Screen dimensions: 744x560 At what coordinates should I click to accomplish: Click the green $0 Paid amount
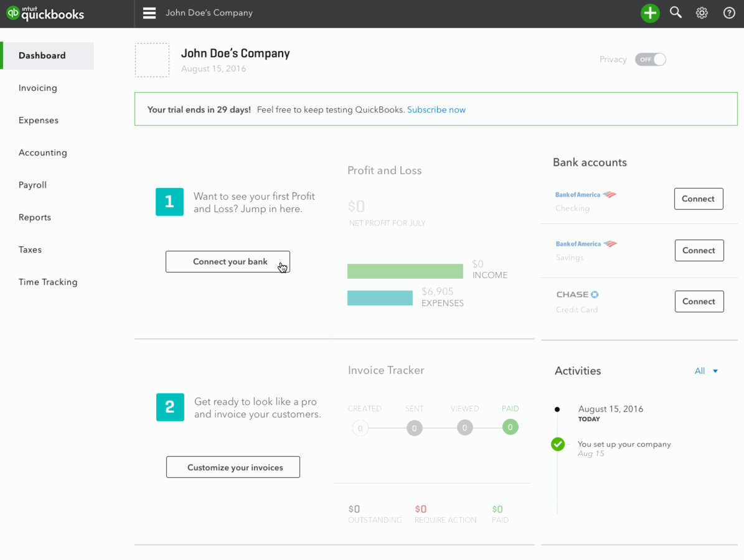(x=497, y=509)
